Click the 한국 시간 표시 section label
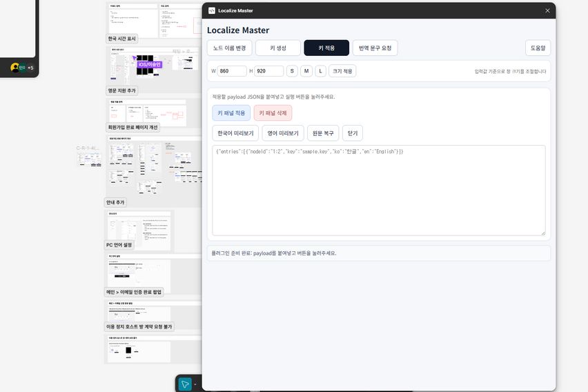The image size is (588, 392). tap(122, 39)
